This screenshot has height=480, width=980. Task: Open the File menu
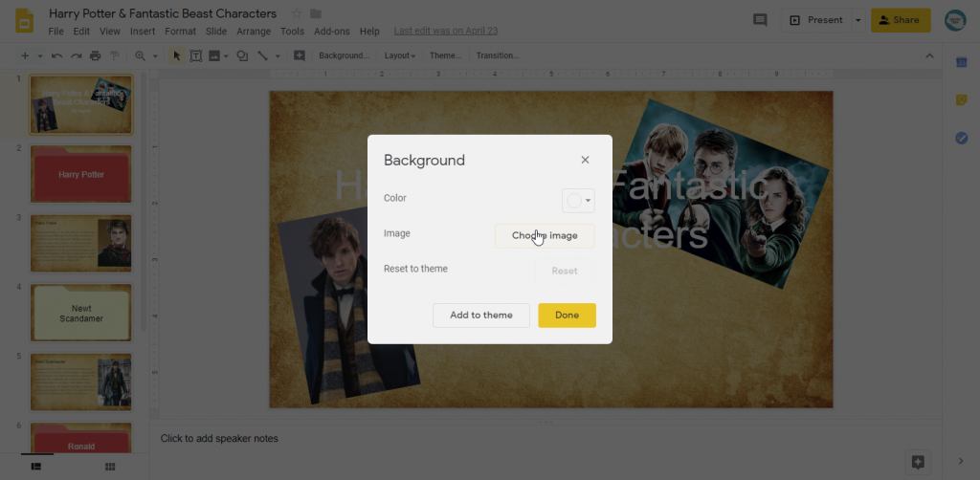tap(56, 32)
